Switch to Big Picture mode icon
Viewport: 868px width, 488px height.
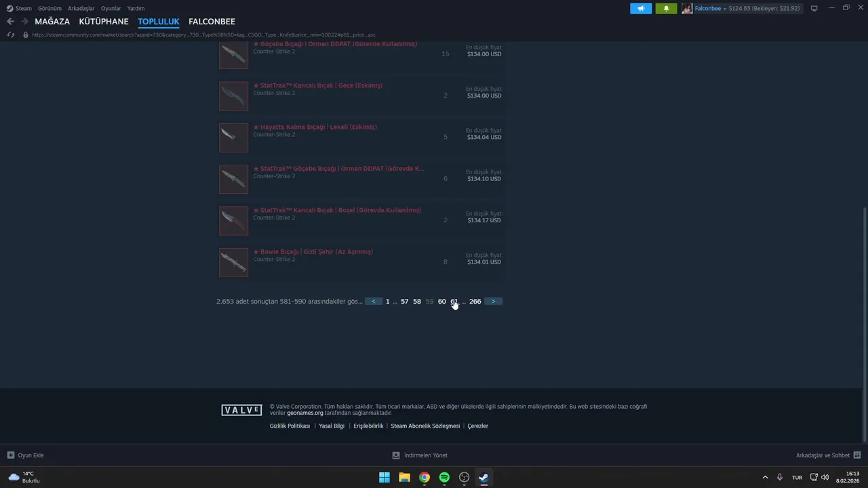pyautogui.click(x=814, y=8)
